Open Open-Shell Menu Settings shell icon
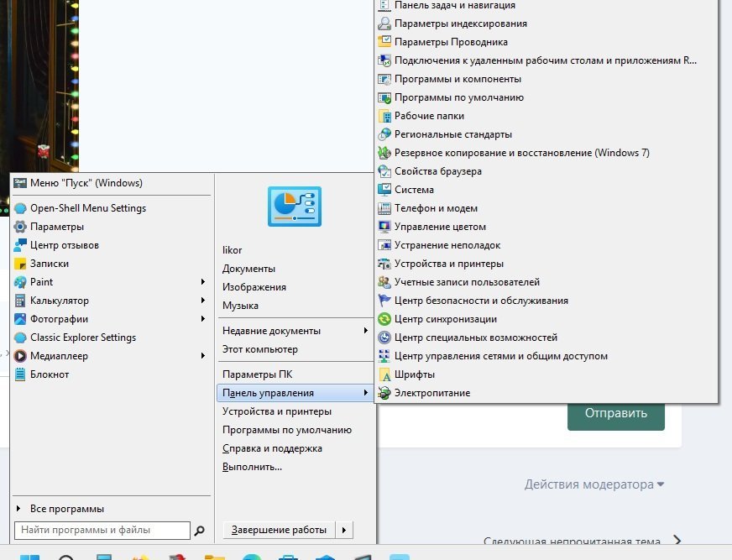 point(20,208)
